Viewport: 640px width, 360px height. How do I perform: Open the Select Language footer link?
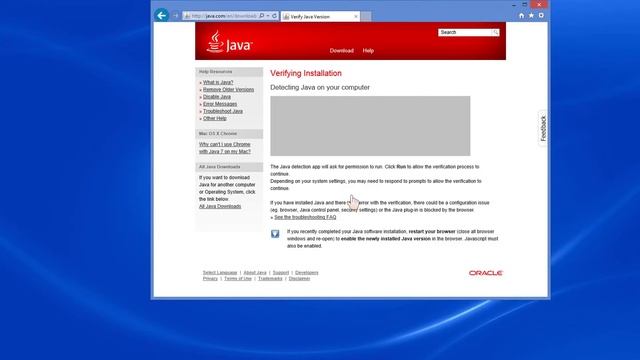tap(220, 273)
